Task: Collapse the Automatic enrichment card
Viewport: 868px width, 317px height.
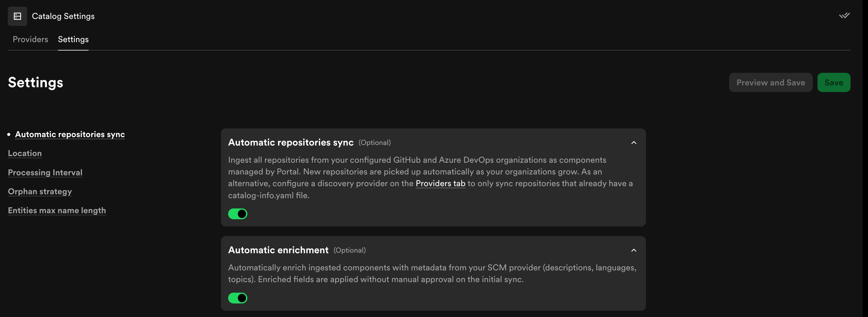Action: click(x=634, y=250)
